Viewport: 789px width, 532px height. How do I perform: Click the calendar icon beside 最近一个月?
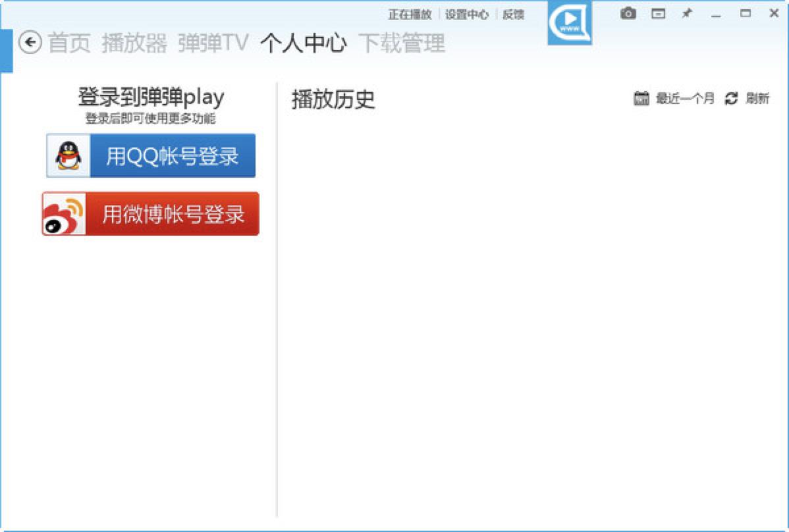pos(641,98)
